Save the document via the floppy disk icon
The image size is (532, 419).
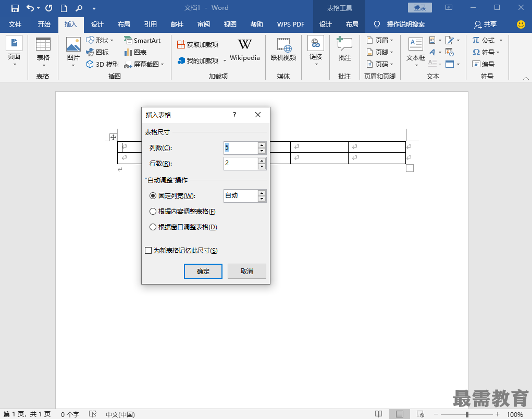click(x=15, y=8)
